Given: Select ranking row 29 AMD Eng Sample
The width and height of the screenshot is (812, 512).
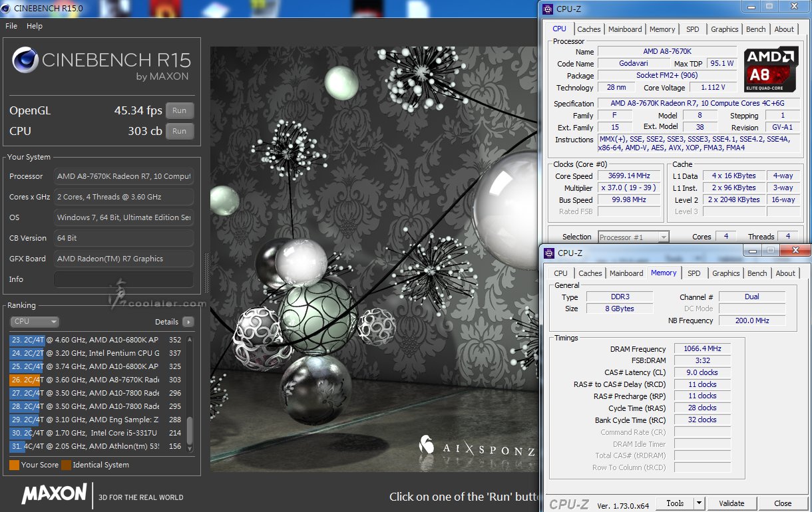Looking at the screenshot, I should click(x=97, y=420).
